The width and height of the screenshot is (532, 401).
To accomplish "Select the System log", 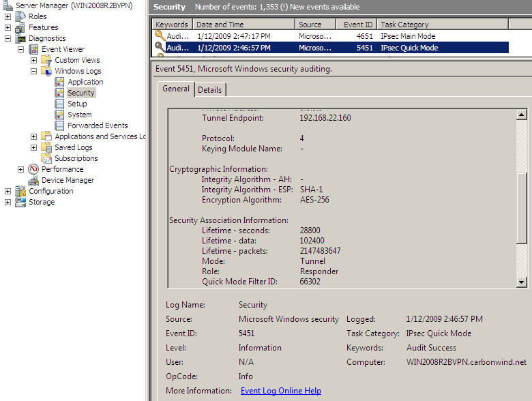I will point(79,115).
